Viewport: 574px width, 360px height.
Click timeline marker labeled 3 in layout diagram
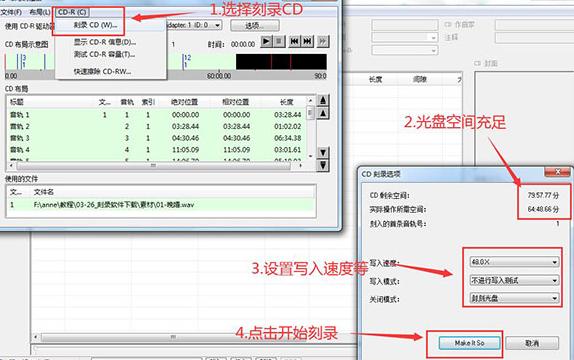pyautogui.click(x=24, y=57)
